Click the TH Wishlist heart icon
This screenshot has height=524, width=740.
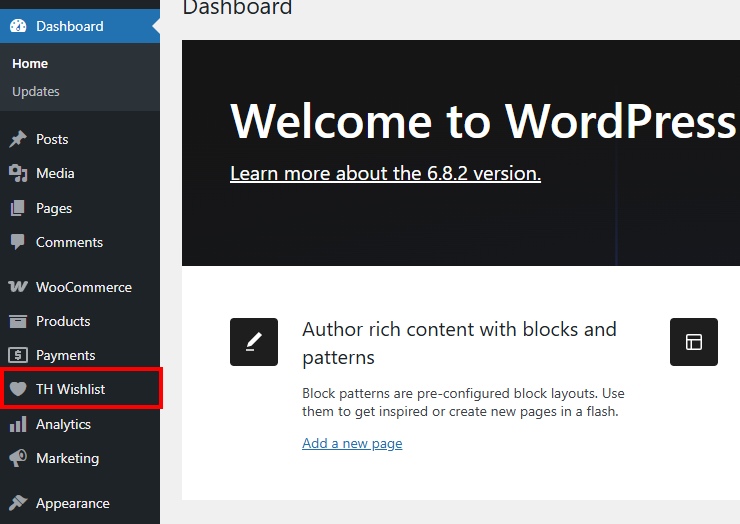pos(18,389)
